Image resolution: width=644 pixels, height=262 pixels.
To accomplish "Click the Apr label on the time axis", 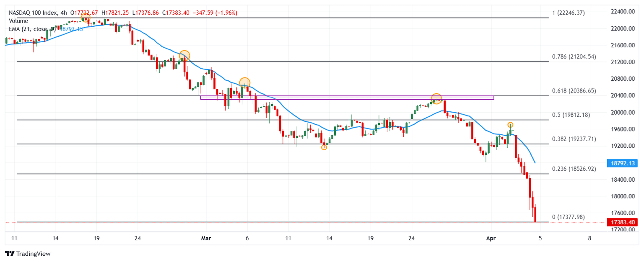I will pyautogui.click(x=490, y=238).
